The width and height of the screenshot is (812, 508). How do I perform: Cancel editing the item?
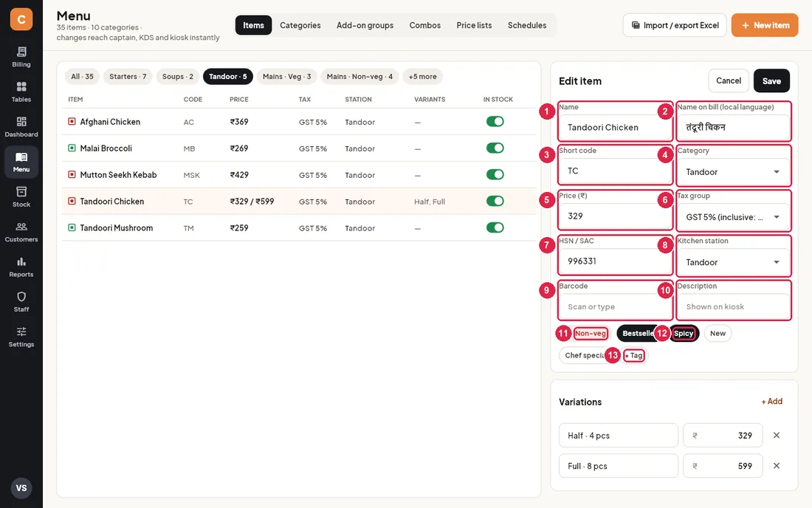pos(729,80)
